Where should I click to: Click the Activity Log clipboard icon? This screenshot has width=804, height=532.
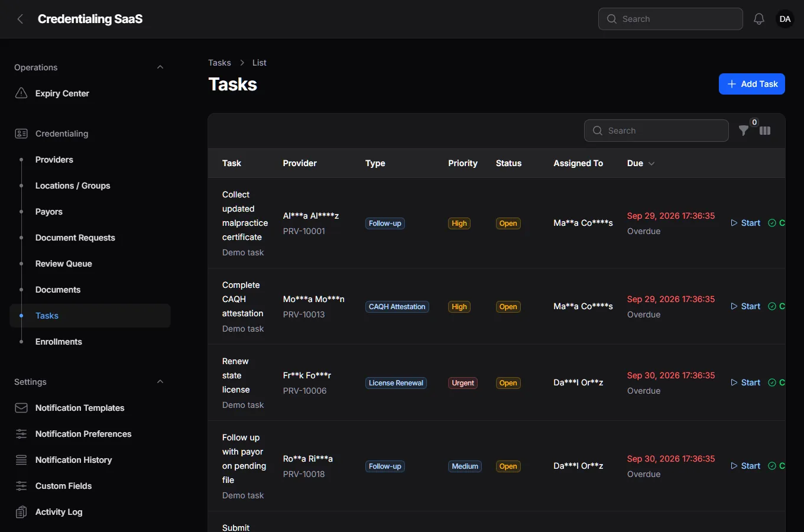click(x=21, y=512)
